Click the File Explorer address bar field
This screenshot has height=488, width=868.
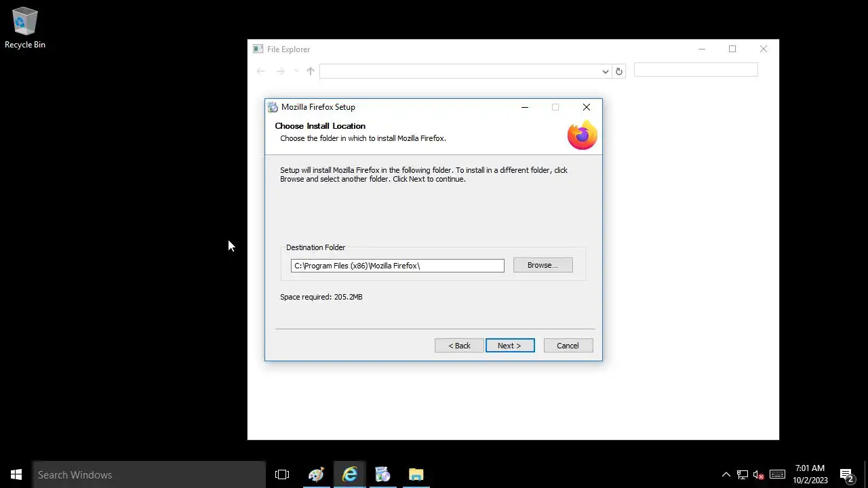[x=460, y=71]
